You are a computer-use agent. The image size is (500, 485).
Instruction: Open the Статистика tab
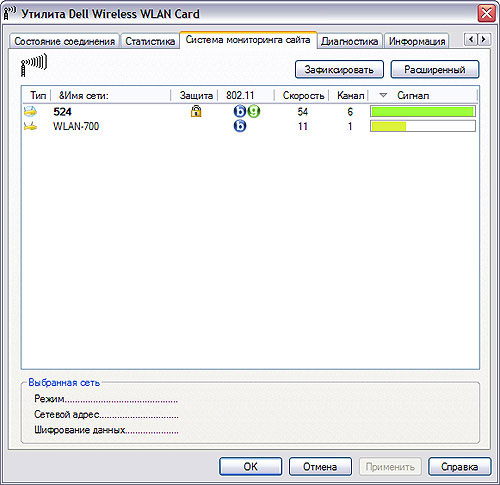(150, 41)
